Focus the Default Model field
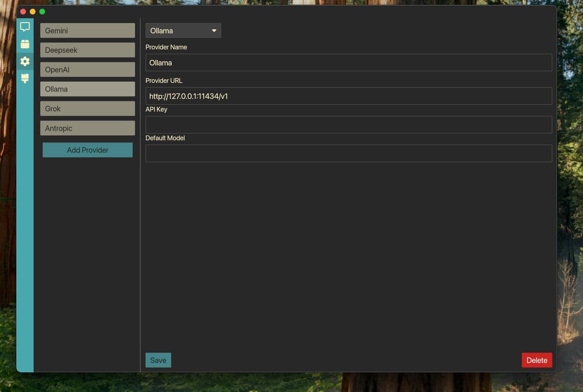The image size is (583, 392). pos(349,153)
